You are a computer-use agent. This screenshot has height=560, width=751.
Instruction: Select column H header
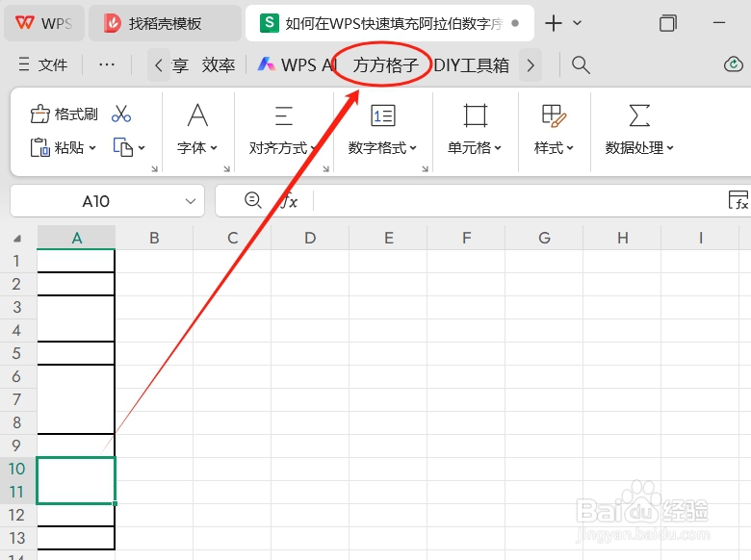(x=623, y=238)
